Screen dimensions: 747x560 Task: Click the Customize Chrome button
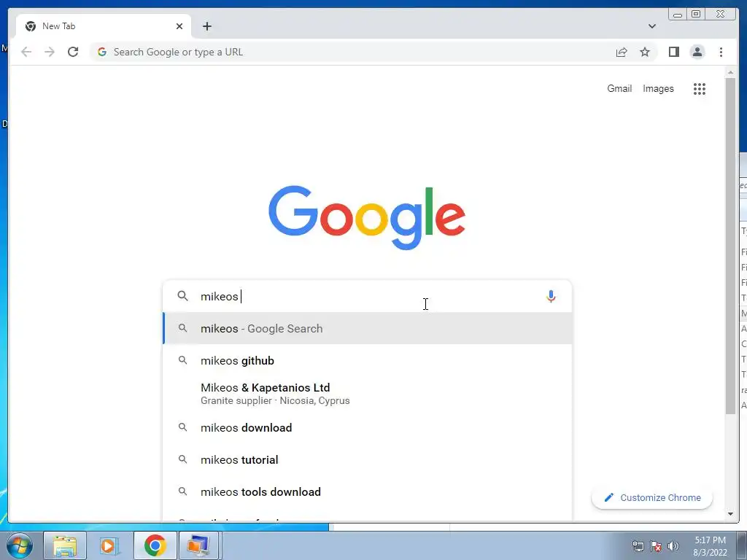[x=651, y=497]
